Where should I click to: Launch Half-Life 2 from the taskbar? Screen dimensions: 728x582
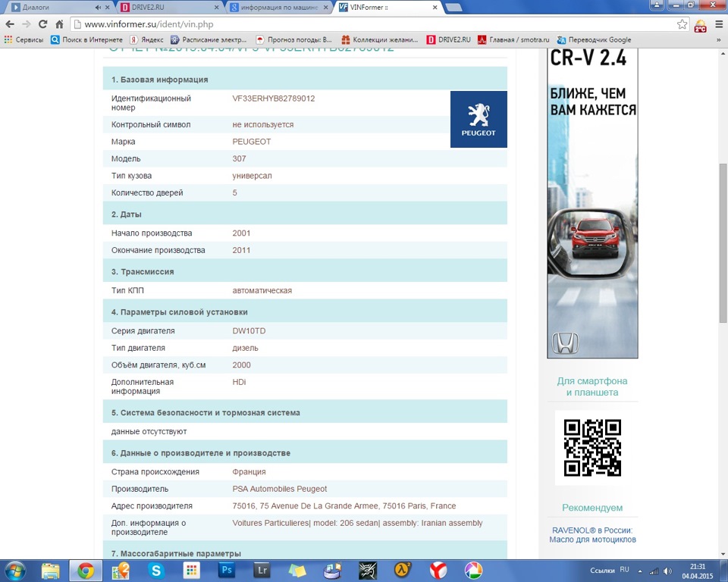coord(402,571)
